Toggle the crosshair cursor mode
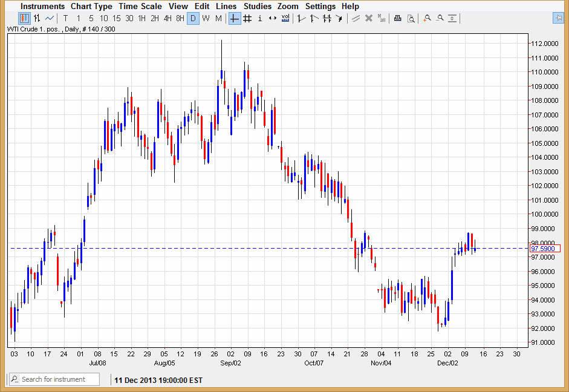 point(235,18)
